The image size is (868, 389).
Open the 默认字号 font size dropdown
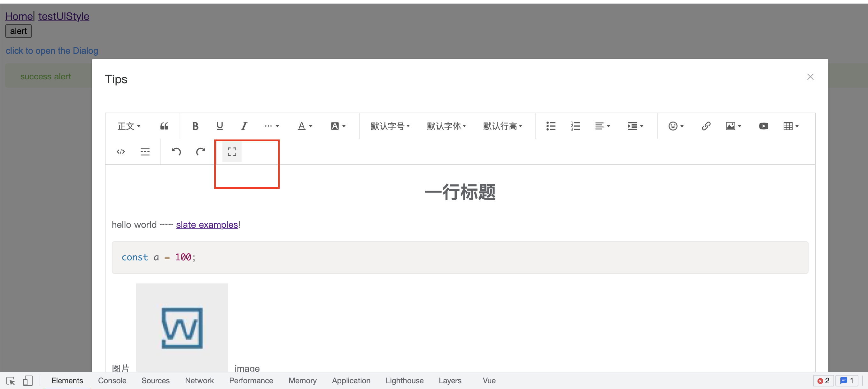(x=390, y=126)
